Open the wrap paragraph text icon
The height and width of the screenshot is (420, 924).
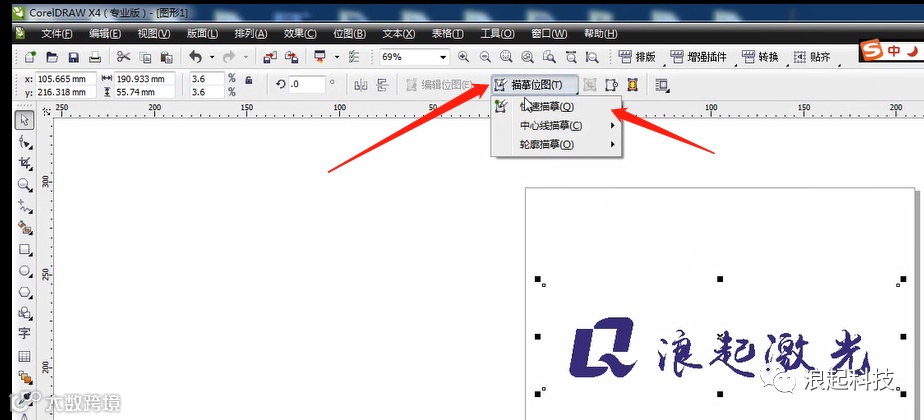662,85
